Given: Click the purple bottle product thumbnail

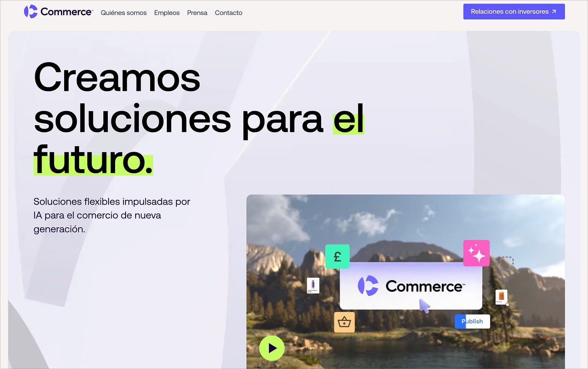Looking at the screenshot, I should click(313, 285).
